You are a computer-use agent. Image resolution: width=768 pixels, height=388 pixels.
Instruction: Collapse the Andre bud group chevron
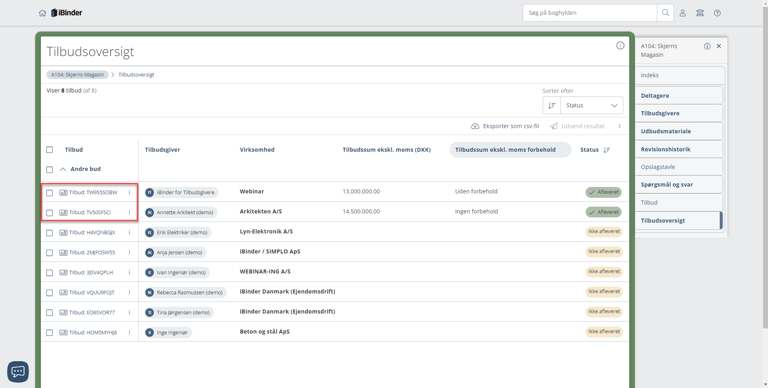[63, 169]
